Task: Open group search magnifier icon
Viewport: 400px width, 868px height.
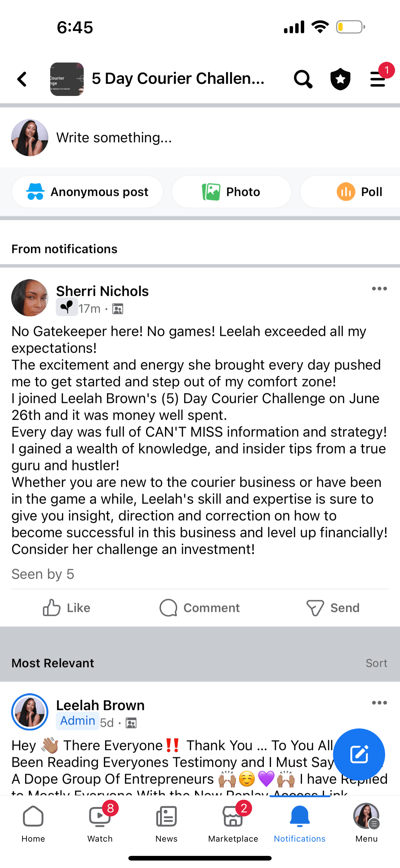Action: click(303, 79)
